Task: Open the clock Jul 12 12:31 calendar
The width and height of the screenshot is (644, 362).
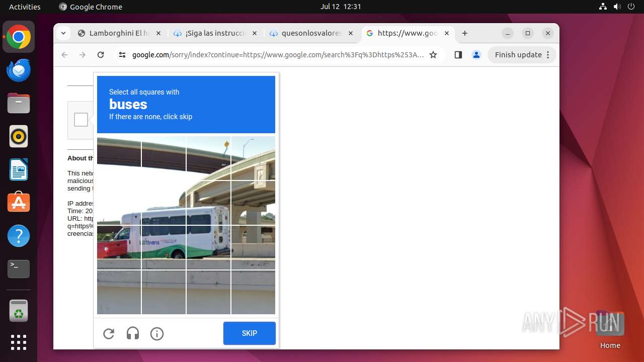Action: [x=341, y=7]
